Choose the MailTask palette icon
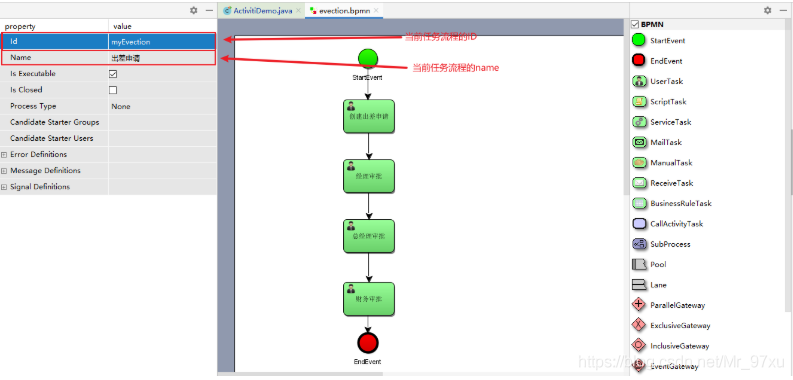793x380 pixels. pyautogui.click(x=639, y=142)
